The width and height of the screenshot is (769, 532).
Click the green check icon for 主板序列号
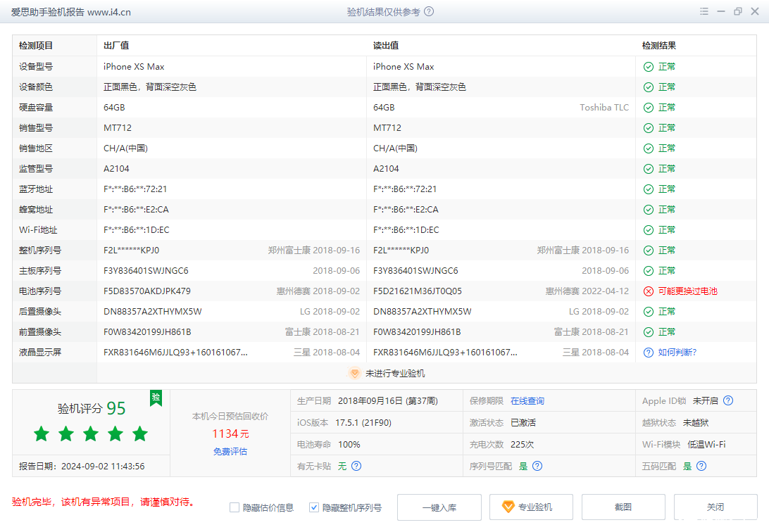(649, 271)
